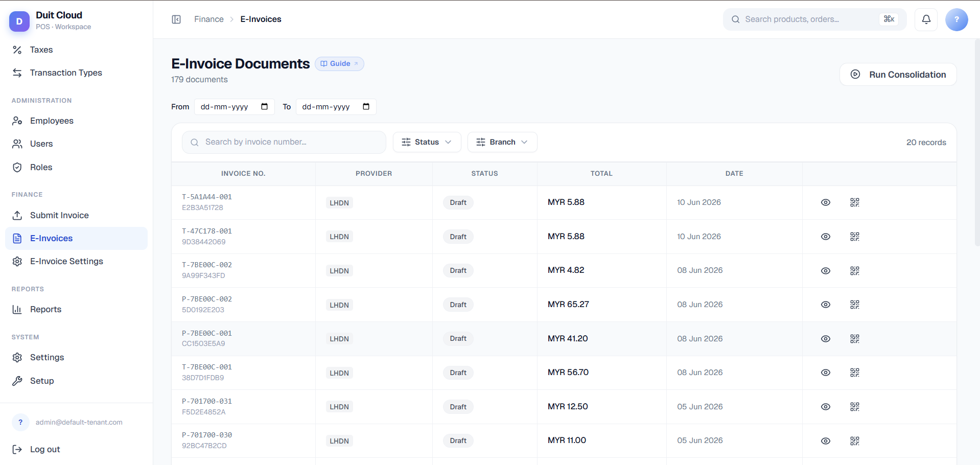
Task: Open Roles in the sidebar
Action: point(76,167)
